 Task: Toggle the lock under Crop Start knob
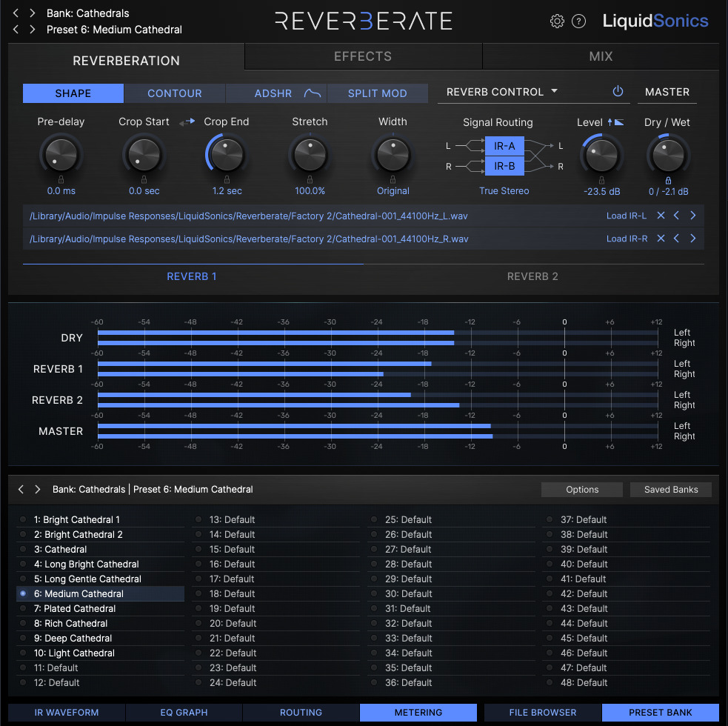pyautogui.click(x=144, y=179)
